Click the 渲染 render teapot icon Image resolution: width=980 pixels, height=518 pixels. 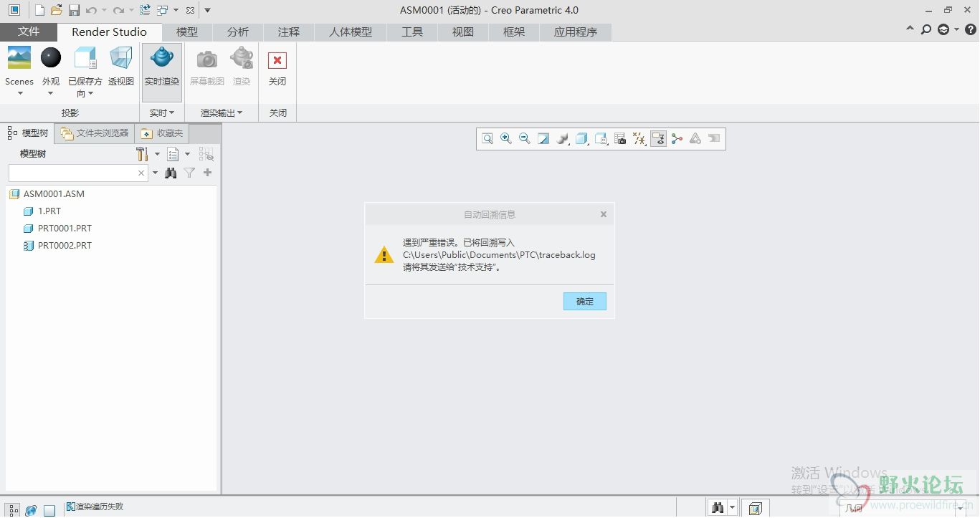point(242,58)
